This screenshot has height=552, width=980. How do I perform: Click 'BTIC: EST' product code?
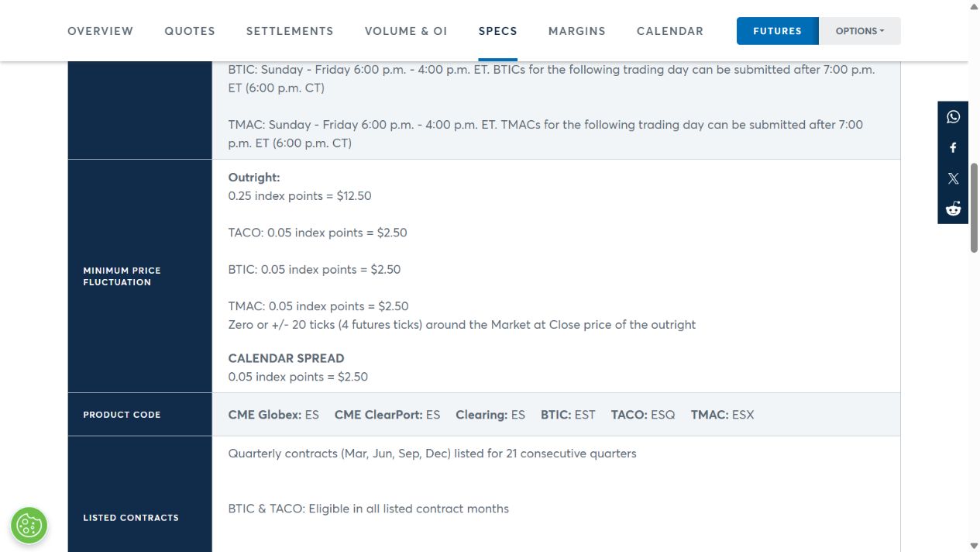pos(568,415)
